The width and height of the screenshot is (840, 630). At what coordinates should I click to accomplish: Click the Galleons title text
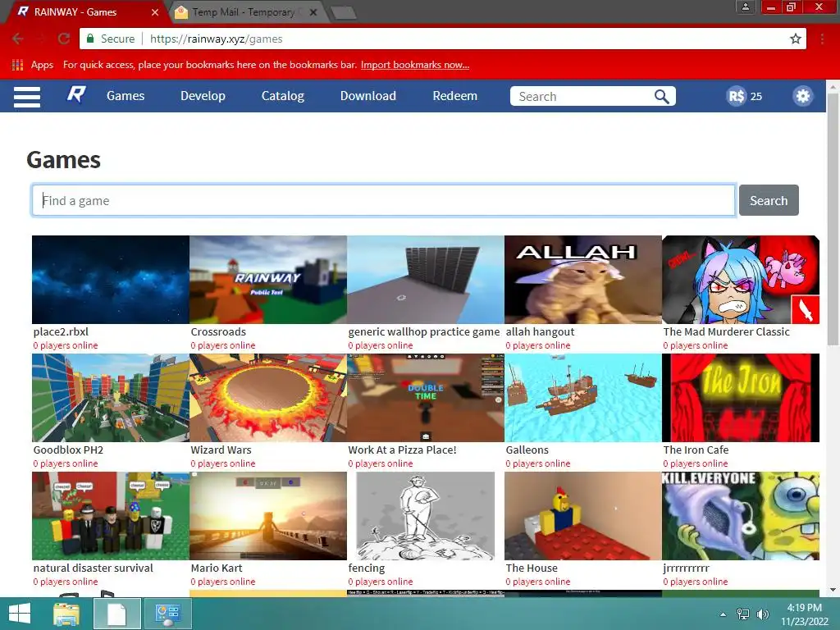point(527,450)
